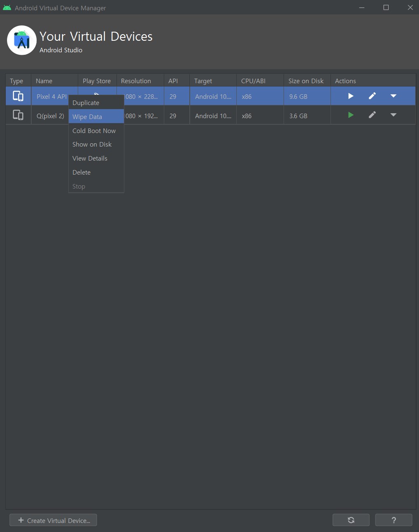419x532 pixels.
Task: Sort by Type column header
Action: 18,81
